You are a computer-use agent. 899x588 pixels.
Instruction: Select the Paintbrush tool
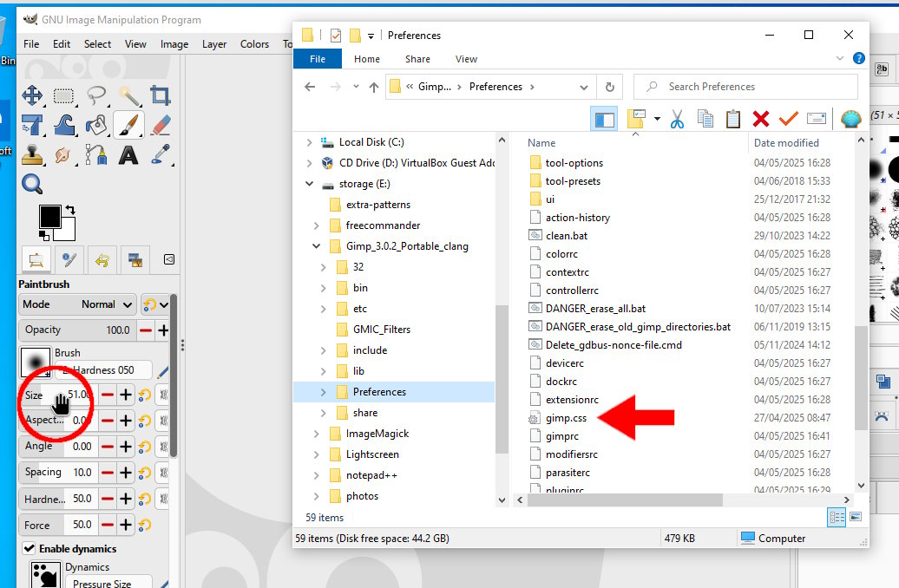pos(128,125)
